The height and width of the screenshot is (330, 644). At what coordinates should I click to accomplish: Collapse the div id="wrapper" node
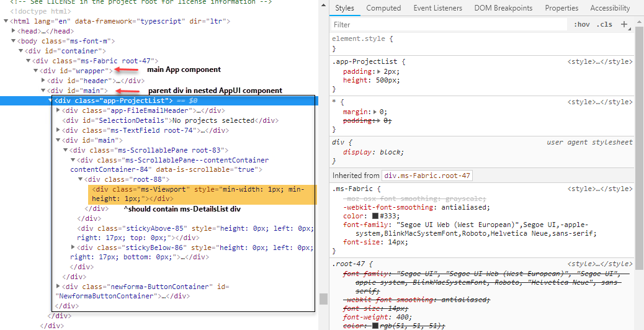[x=36, y=71]
